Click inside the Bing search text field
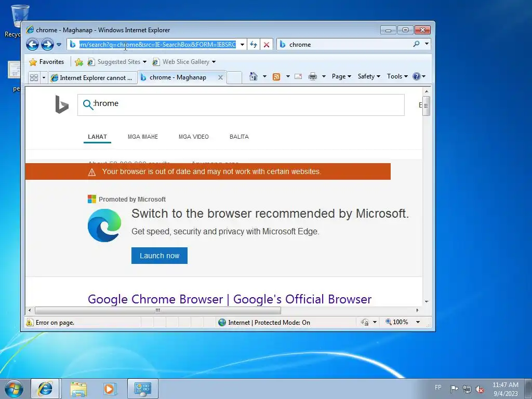This screenshot has height=399, width=532. tap(241, 105)
